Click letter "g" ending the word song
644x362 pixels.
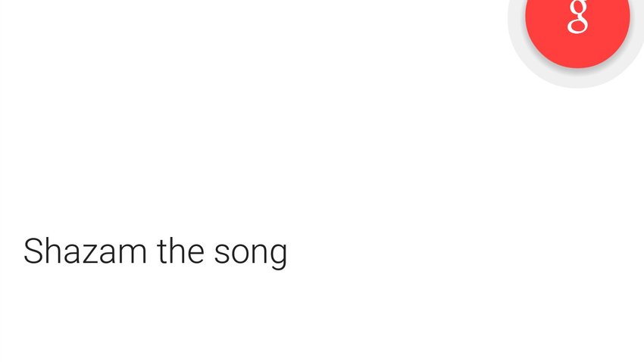click(x=279, y=257)
